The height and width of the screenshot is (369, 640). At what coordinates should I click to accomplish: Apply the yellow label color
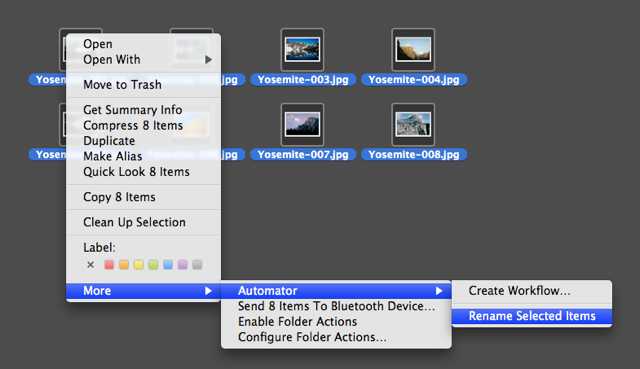139,265
